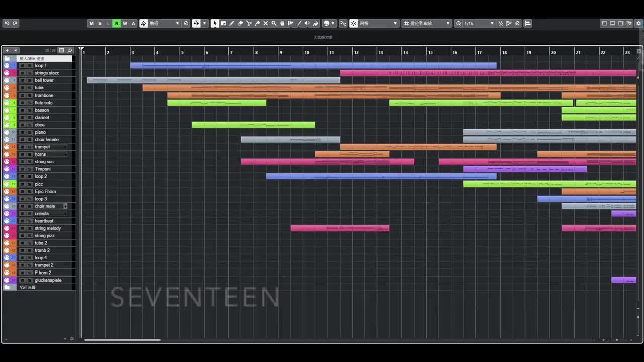This screenshot has height=362, width=644.
Task: Select the flute solo track name
Action: pos(44,103)
